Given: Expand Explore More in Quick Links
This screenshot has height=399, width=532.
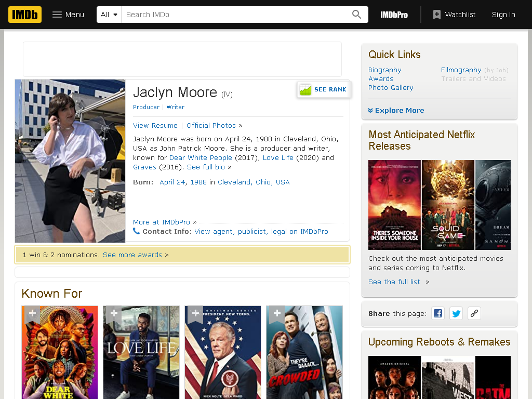Looking at the screenshot, I should (396, 111).
